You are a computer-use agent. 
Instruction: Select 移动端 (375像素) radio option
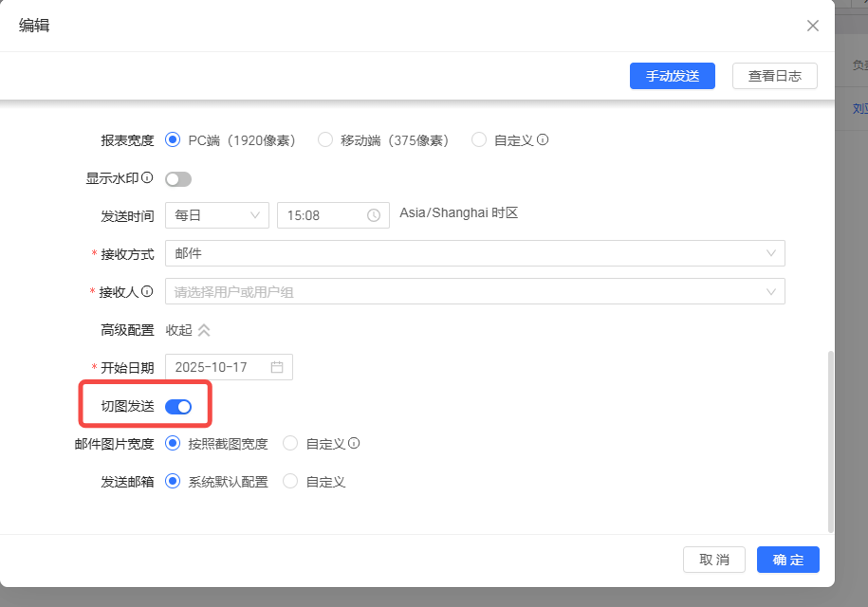pos(325,140)
